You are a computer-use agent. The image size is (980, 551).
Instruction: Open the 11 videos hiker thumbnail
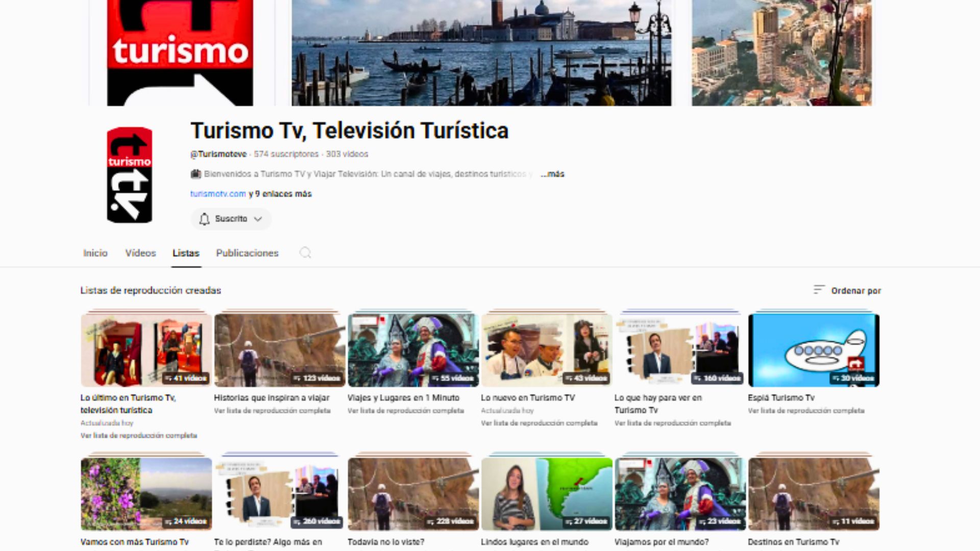pyautogui.click(x=814, y=494)
